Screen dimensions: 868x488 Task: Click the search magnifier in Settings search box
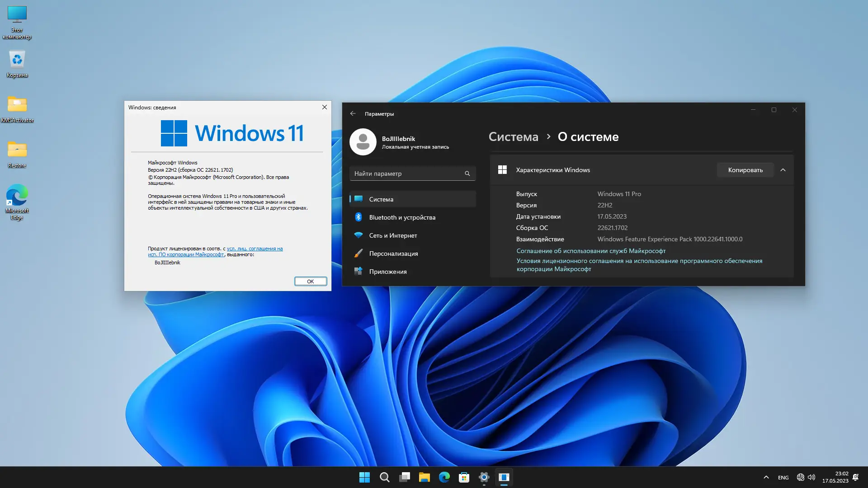[467, 174]
